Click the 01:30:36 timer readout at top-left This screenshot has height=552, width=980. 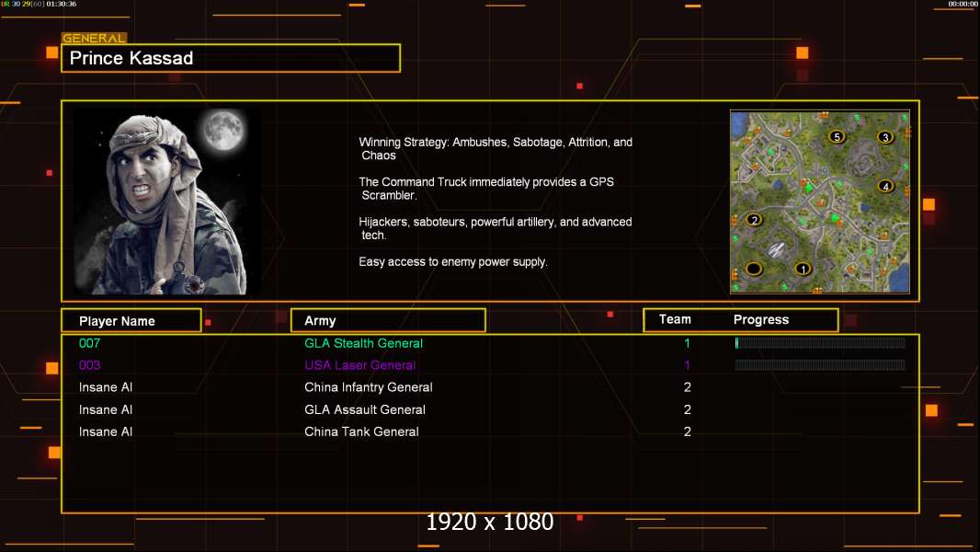[x=62, y=4]
